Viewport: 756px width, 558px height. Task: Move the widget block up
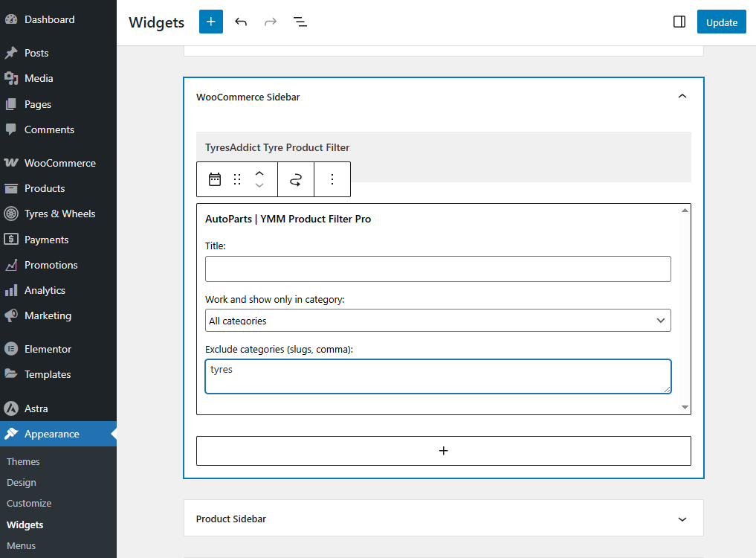point(259,173)
